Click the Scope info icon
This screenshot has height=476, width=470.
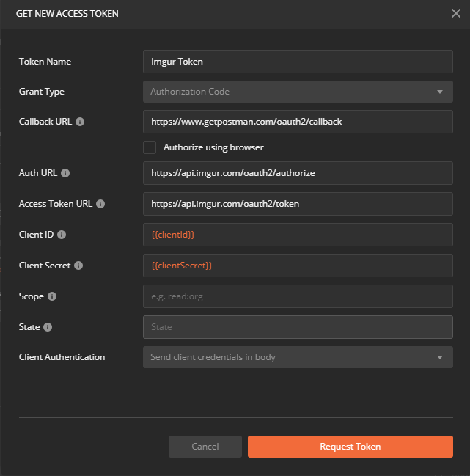(52, 296)
